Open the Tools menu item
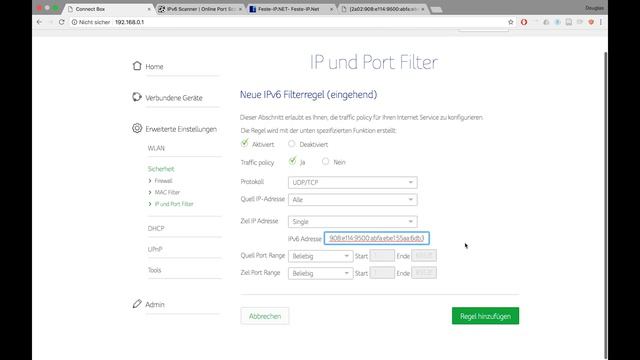640x360 pixels. [x=154, y=270]
